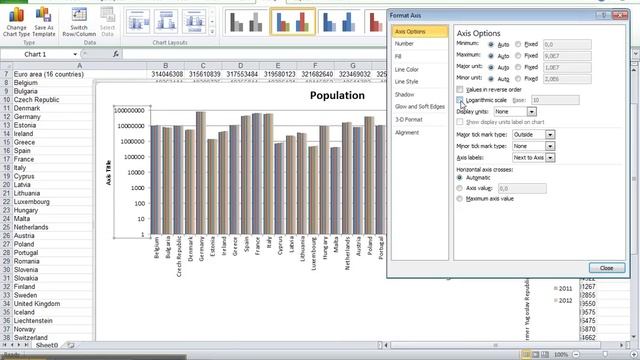Viewport: 640px width, 360px height.
Task: Open the Line Color category
Action: (x=407, y=69)
